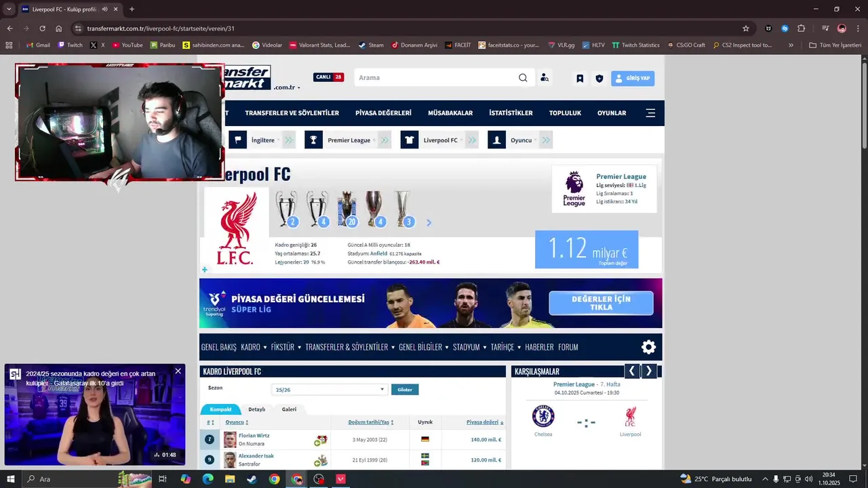Image resolution: width=868 pixels, height=488 pixels.
Task: Open Chrome extensions puzzle icon
Action: (802, 28)
